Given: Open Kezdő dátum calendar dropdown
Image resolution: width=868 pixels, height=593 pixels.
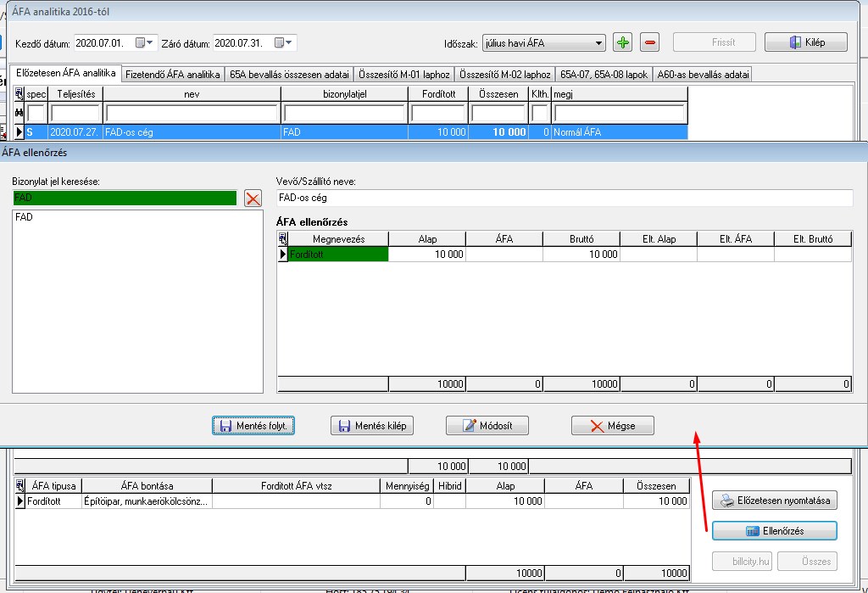Looking at the screenshot, I should click(x=144, y=42).
